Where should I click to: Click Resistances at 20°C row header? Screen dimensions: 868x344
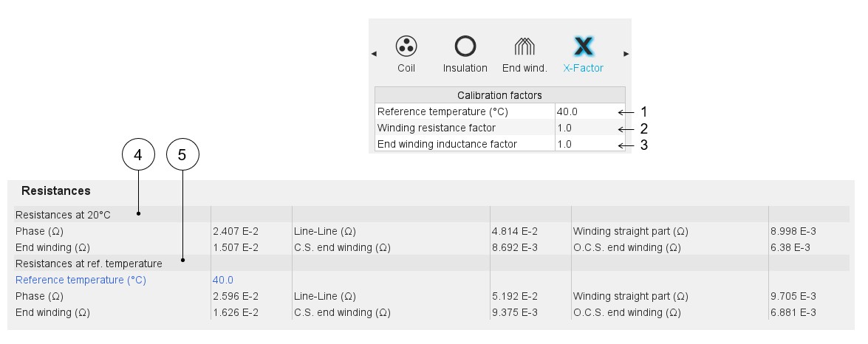click(x=63, y=215)
